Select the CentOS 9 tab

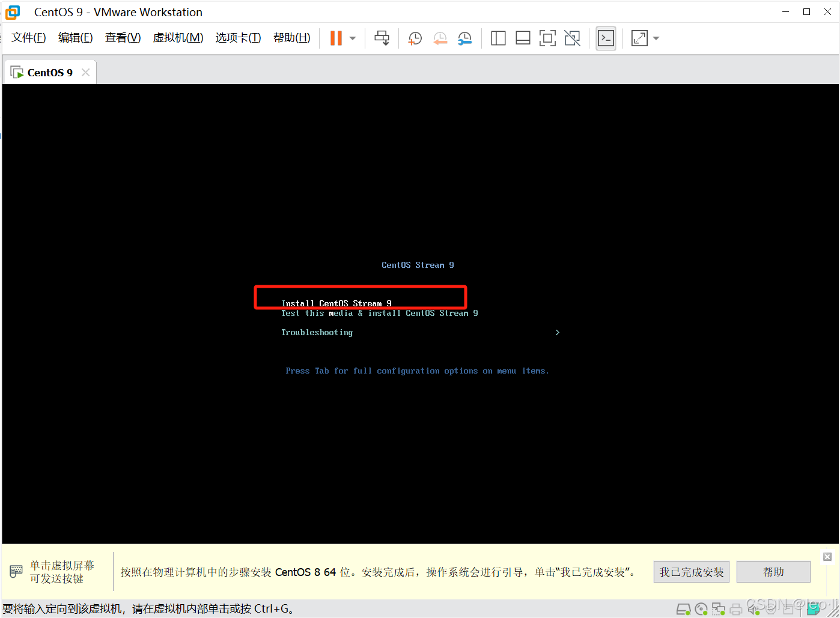tap(50, 73)
